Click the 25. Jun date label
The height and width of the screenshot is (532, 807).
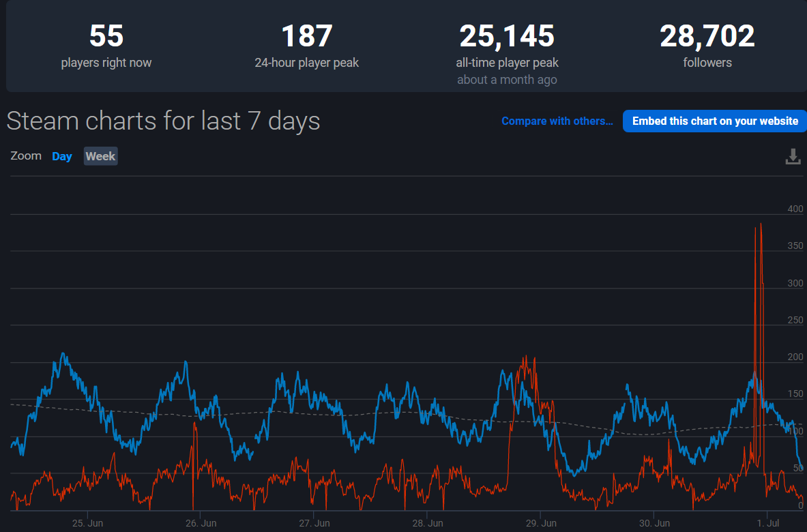(x=87, y=523)
